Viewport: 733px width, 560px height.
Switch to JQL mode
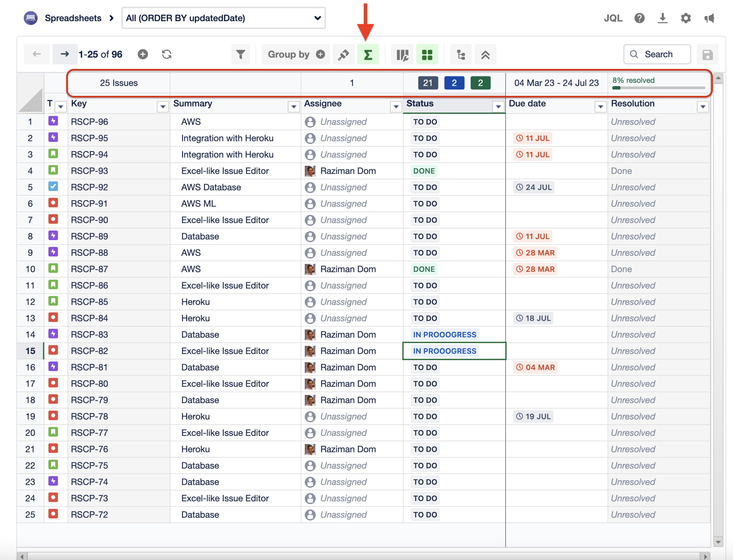click(x=613, y=18)
